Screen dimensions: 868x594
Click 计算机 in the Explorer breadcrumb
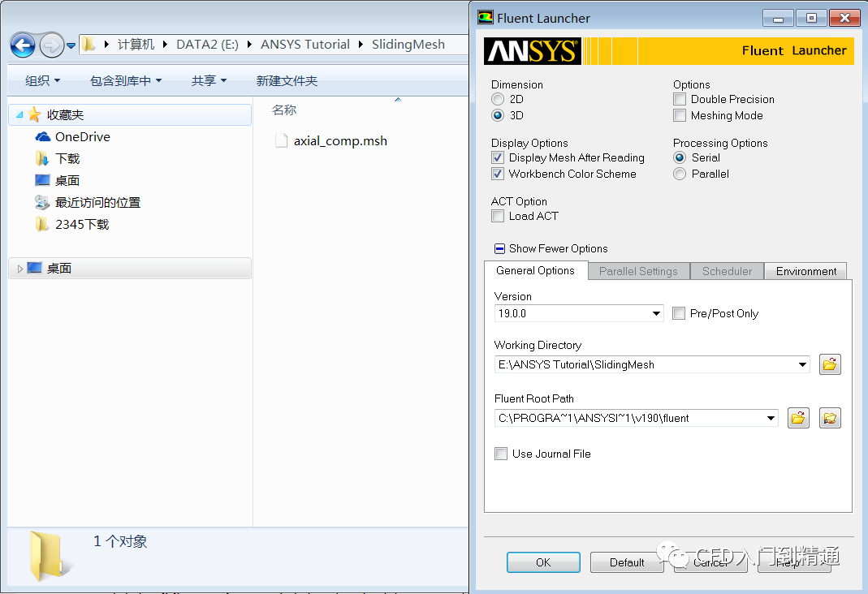[x=136, y=45]
